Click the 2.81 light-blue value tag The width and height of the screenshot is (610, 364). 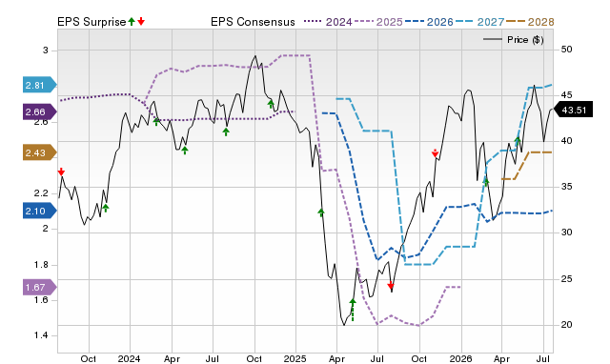click(40, 85)
